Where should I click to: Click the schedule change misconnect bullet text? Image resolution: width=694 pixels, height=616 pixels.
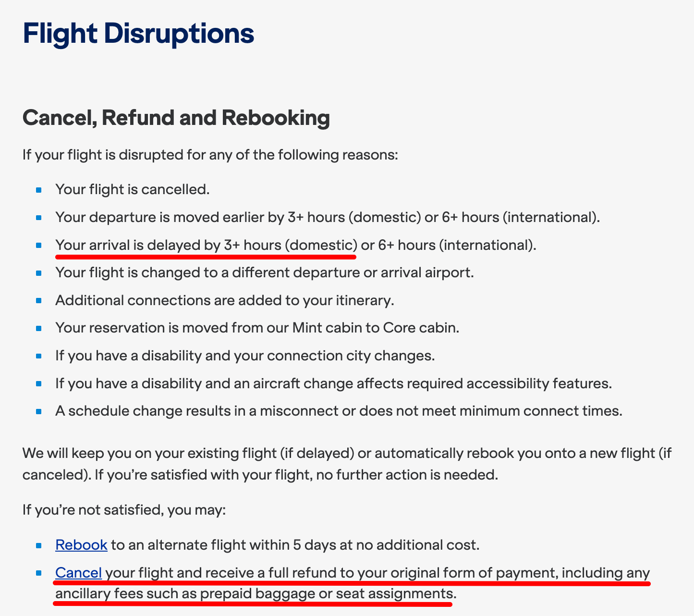click(x=338, y=411)
